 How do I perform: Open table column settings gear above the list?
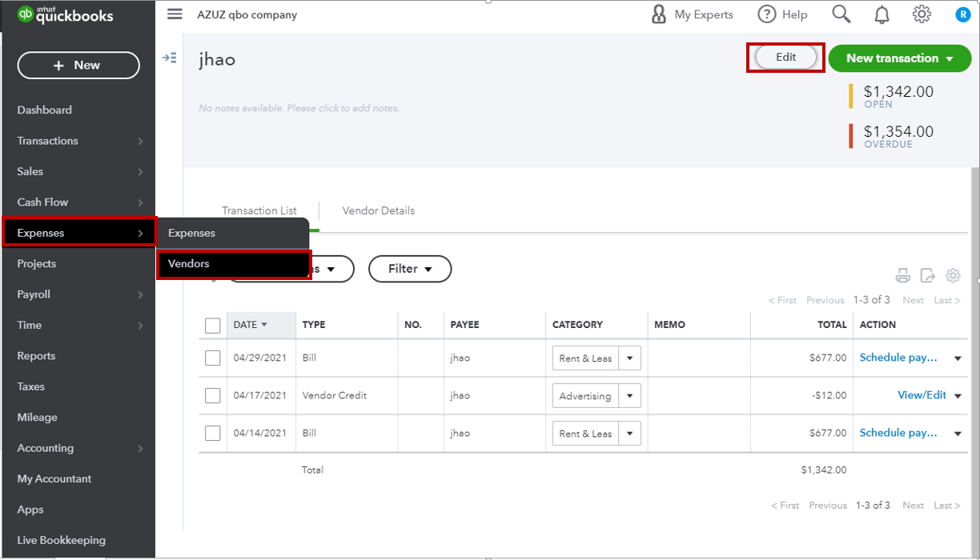tap(953, 275)
